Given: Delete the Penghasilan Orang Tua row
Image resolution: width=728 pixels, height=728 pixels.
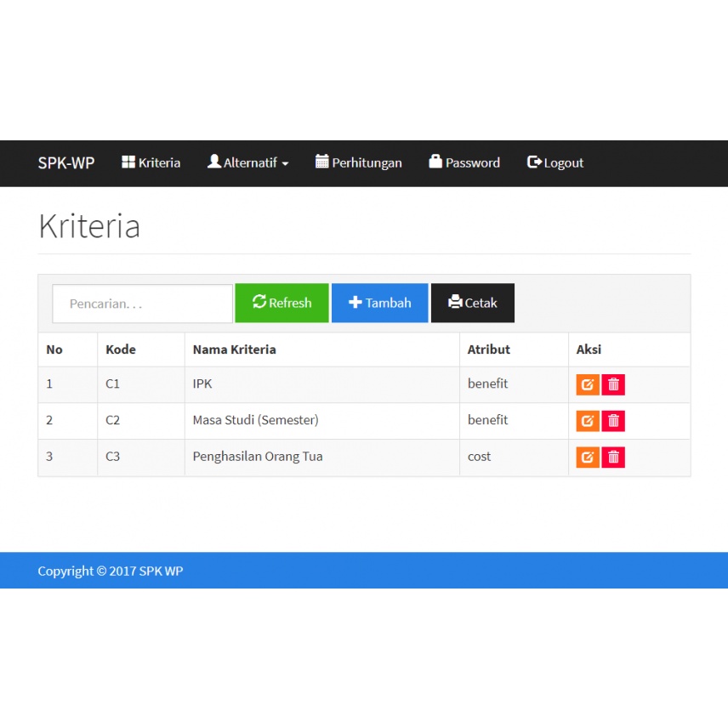Looking at the screenshot, I should [613, 458].
